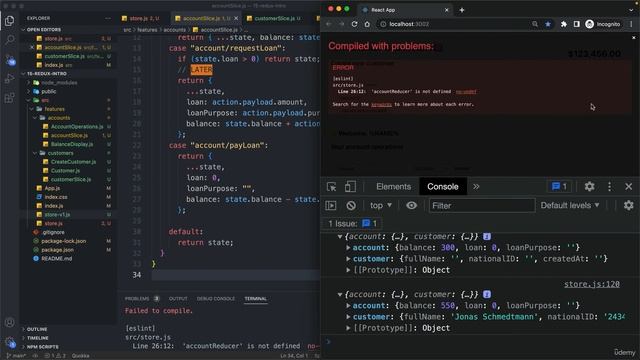Viewport: 640px width, 360px height.
Task: Open store.js:120 source link
Action: point(592,284)
